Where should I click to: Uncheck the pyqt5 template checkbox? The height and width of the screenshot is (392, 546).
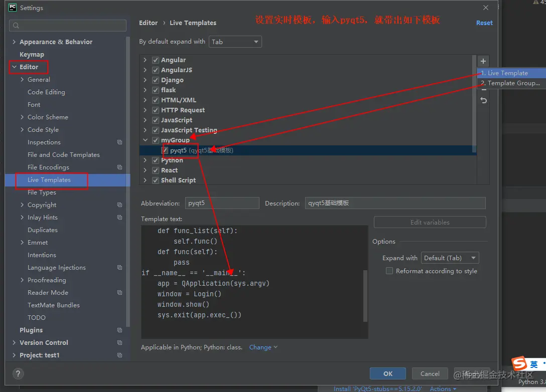(165, 150)
